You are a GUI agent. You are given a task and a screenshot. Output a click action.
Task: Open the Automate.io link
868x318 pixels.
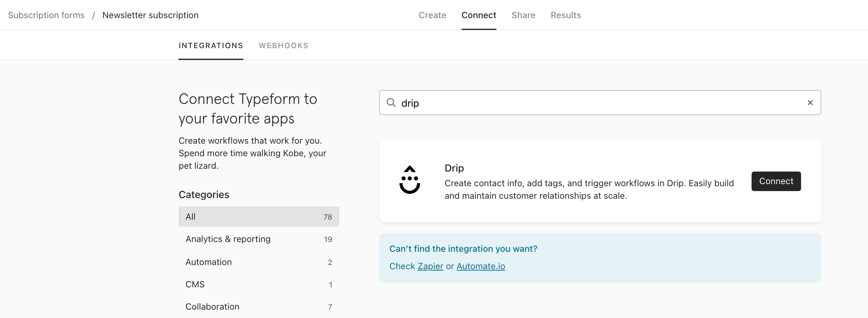pos(481,266)
